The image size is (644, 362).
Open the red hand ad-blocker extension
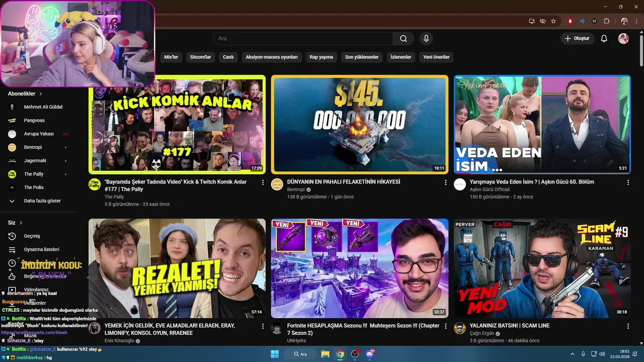tap(570, 21)
